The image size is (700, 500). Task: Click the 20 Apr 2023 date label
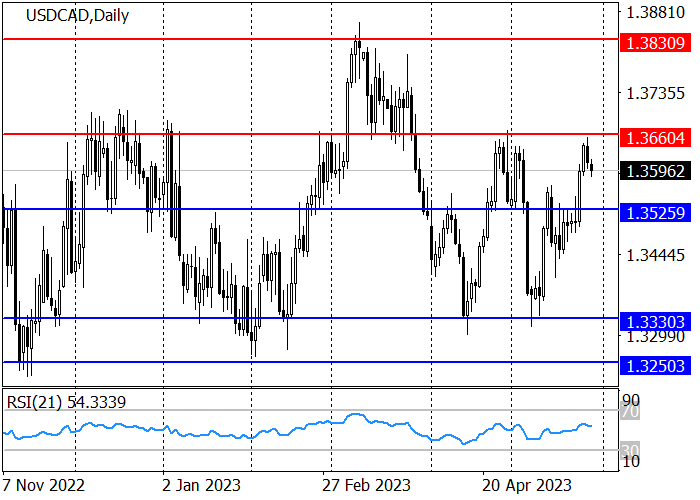coord(527,485)
